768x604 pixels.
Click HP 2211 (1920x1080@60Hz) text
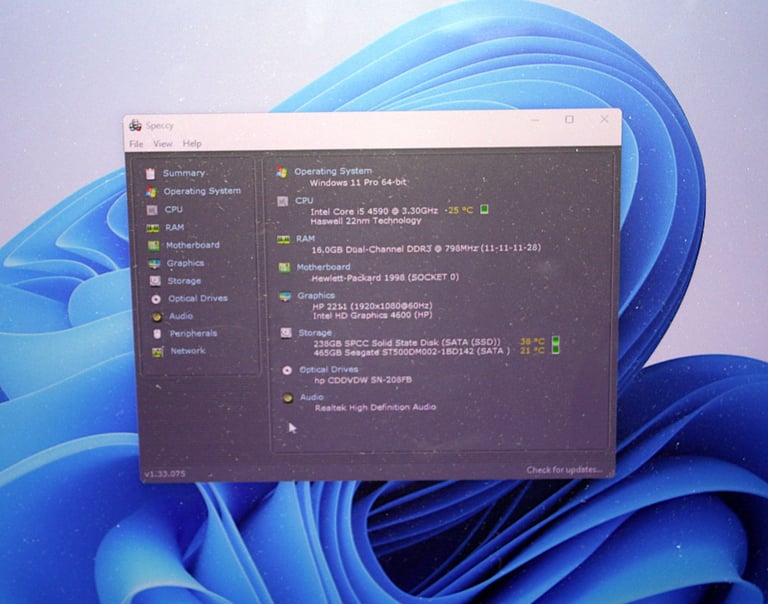(x=372, y=306)
